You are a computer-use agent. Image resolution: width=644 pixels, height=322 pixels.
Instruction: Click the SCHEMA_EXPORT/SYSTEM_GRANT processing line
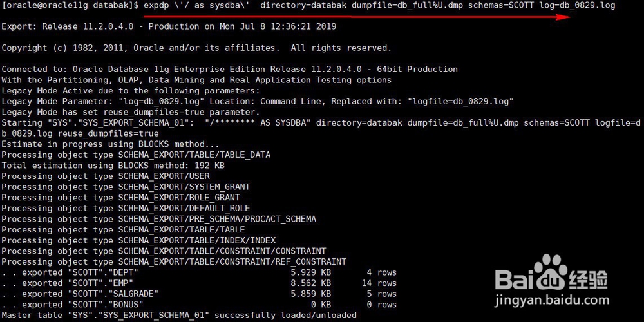pos(126,187)
